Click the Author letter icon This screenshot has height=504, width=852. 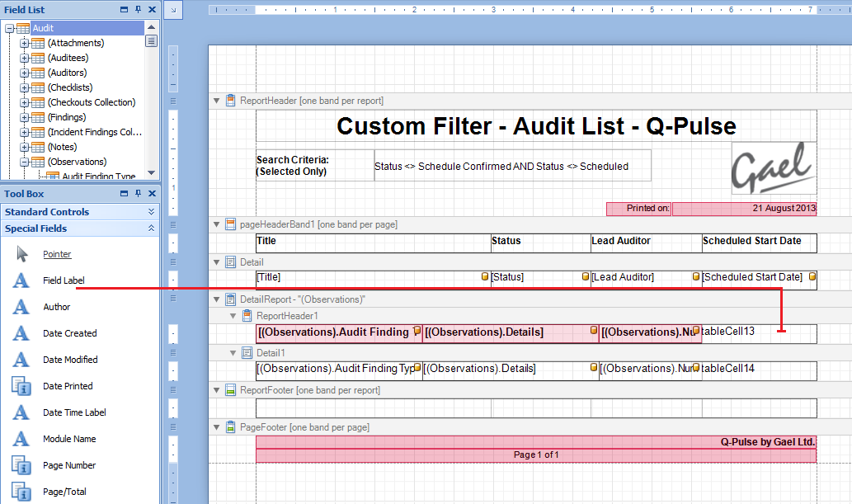pos(21,307)
